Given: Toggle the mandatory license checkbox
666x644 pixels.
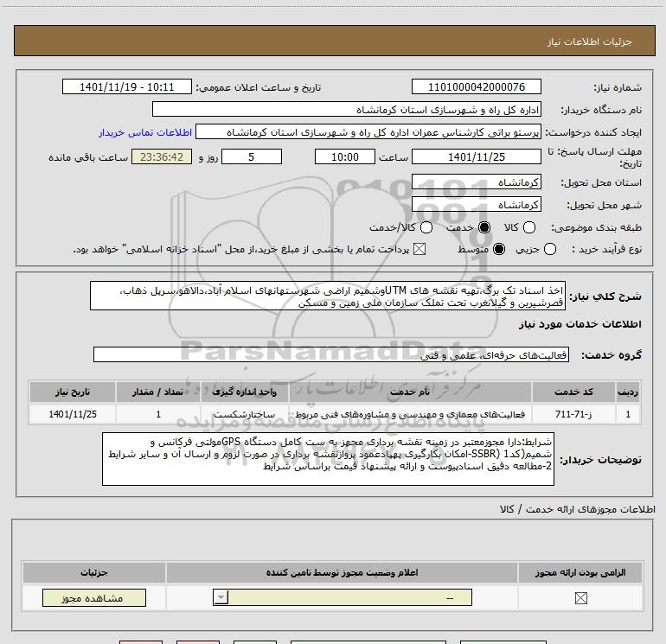Looking at the screenshot, I should click(581, 598).
